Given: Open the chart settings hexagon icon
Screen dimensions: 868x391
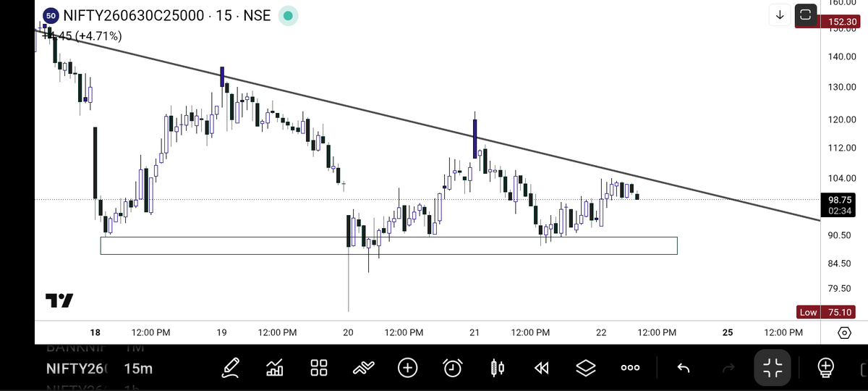Looking at the screenshot, I should coord(844,332).
